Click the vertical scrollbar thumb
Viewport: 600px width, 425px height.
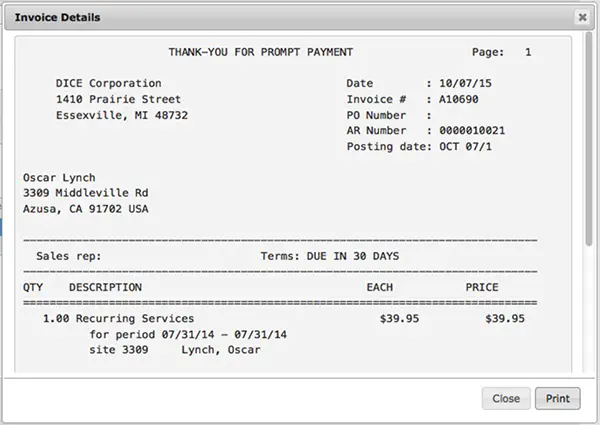click(x=589, y=139)
